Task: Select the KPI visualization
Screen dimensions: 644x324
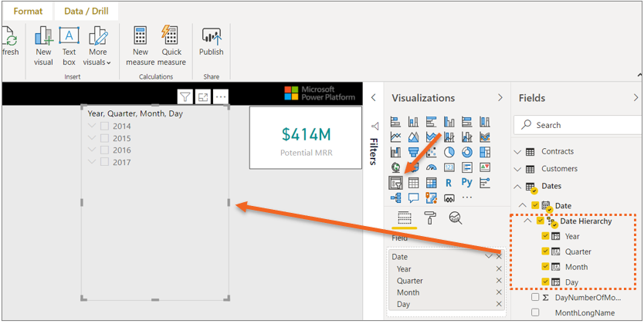Action: point(485,167)
